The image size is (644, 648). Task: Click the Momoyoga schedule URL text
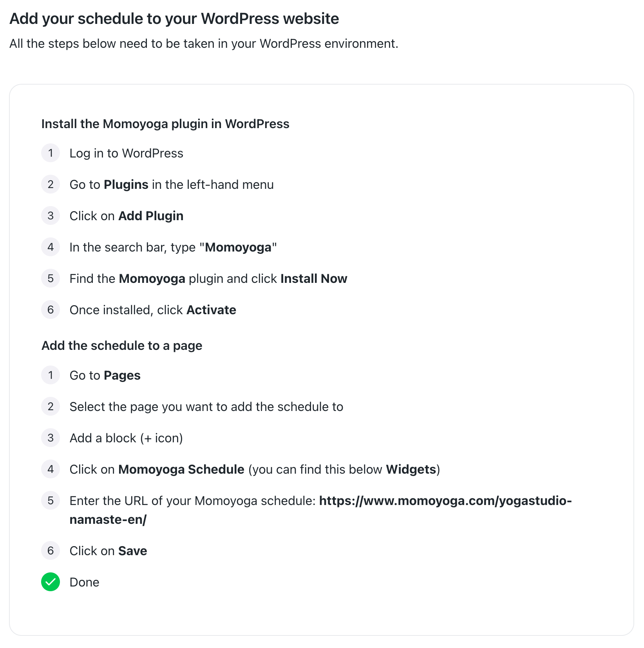445,501
